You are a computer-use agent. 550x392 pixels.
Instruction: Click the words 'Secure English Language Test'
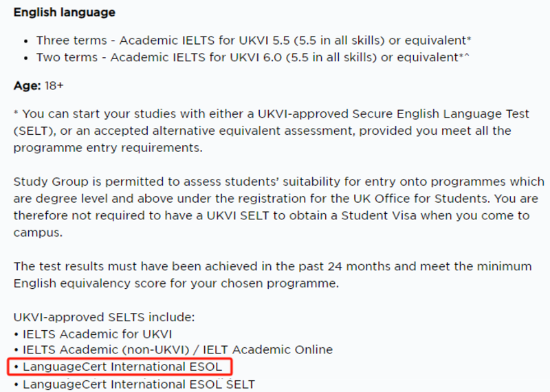tap(441, 114)
